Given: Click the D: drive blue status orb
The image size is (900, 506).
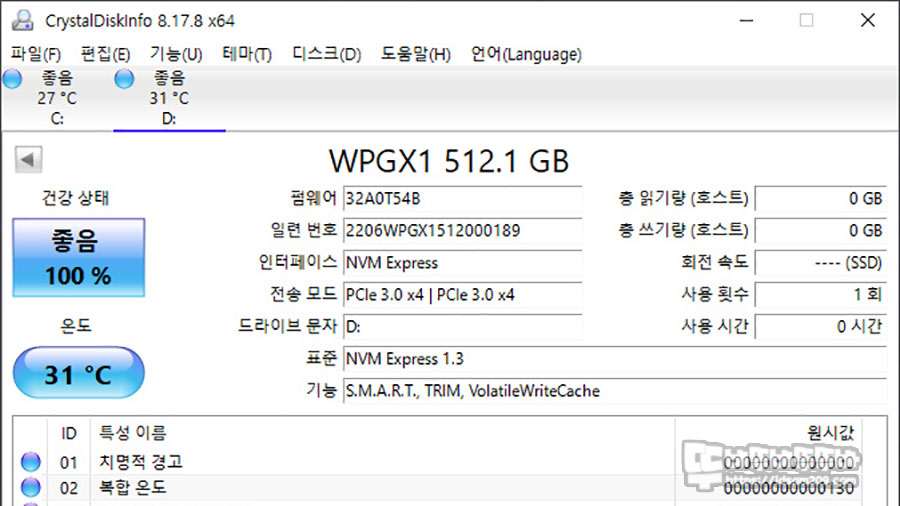Looking at the screenshot, I should [x=124, y=79].
